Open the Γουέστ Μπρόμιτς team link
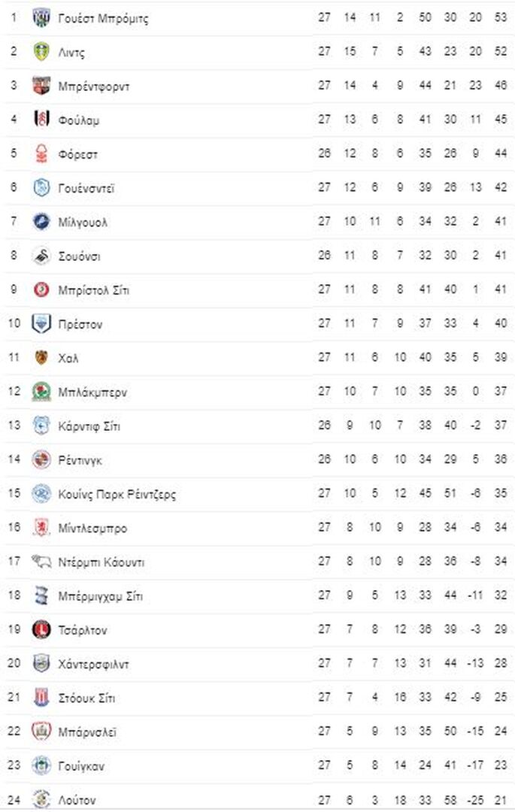The width and height of the screenshot is (515, 812). [x=103, y=19]
